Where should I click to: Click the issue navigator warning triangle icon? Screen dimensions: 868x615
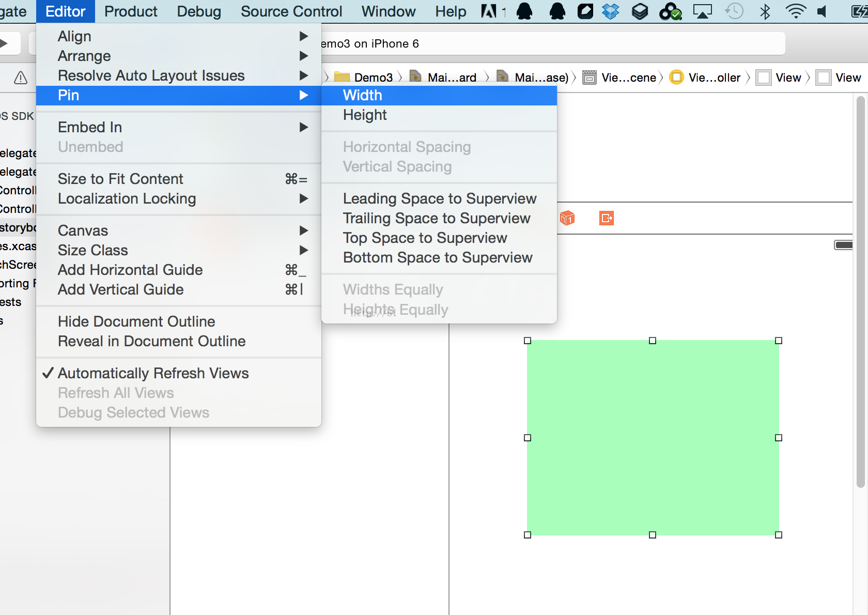point(21,78)
